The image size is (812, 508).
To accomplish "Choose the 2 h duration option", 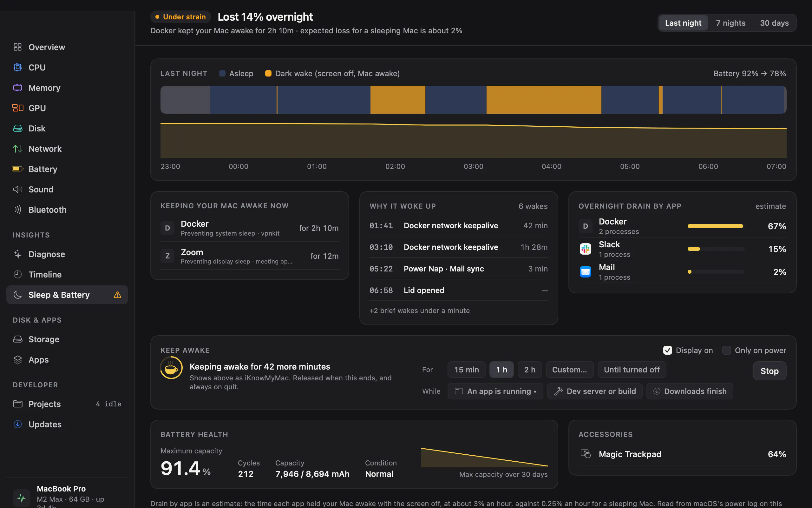I will [x=530, y=370].
